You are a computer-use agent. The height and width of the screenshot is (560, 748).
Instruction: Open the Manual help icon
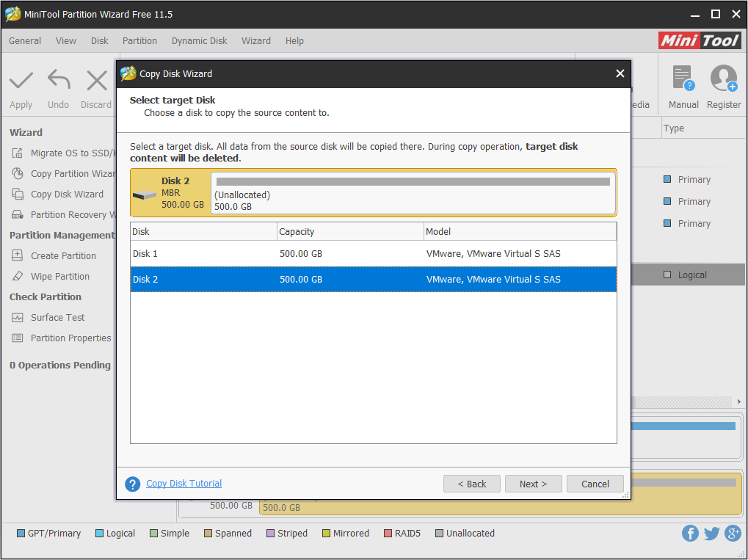pyautogui.click(x=683, y=78)
